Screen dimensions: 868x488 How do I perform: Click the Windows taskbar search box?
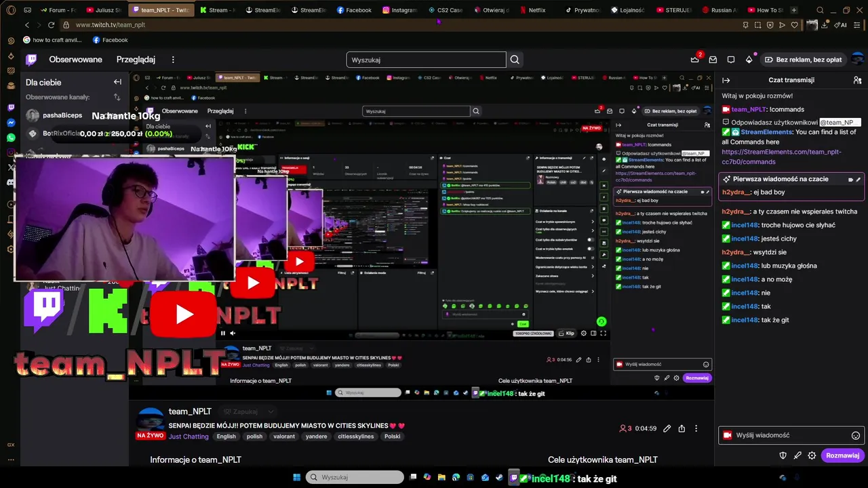coord(355,477)
